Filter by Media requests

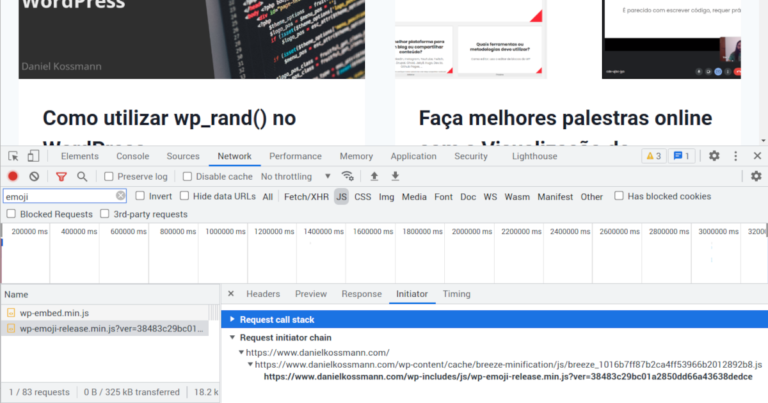click(414, 196)
